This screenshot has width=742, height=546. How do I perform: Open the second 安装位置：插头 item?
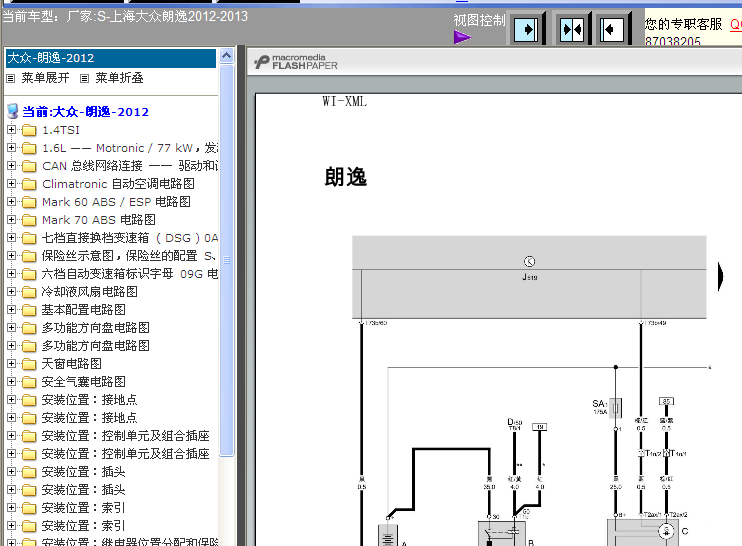[83, 490]
